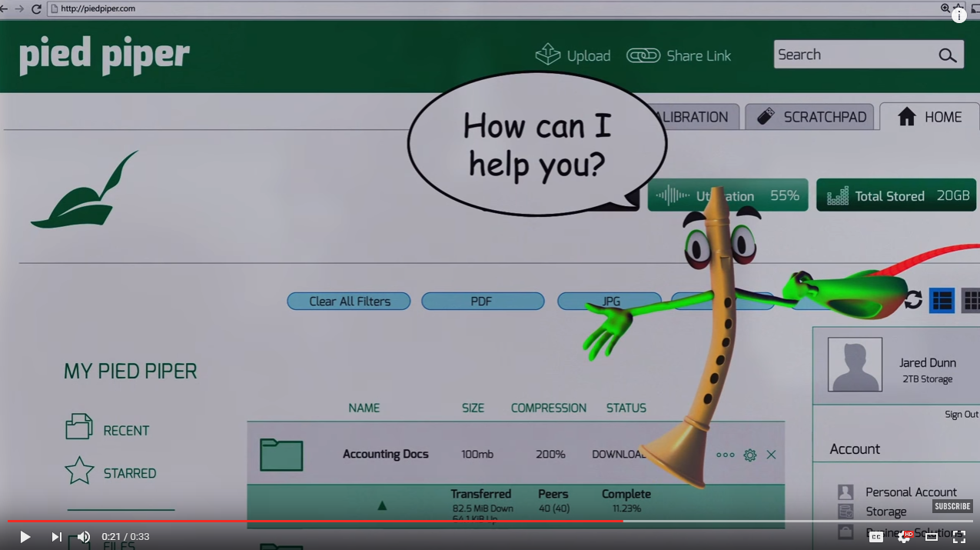Sort by STATUS column header
The image size is (980, 550).
pos(626,408)
